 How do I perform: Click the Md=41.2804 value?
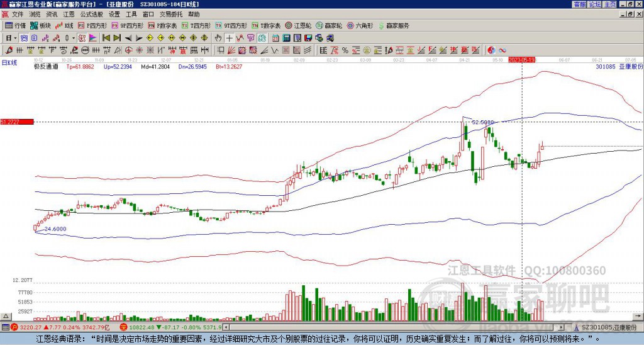(x=155, y=66)
